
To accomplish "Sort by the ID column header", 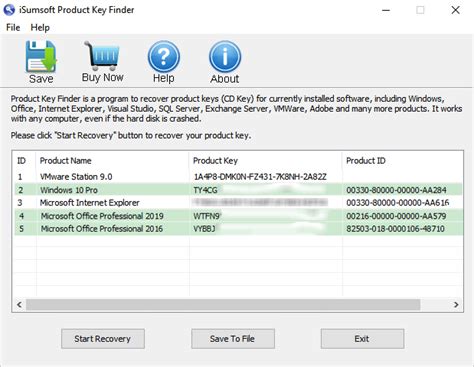I will coord(22,161).
